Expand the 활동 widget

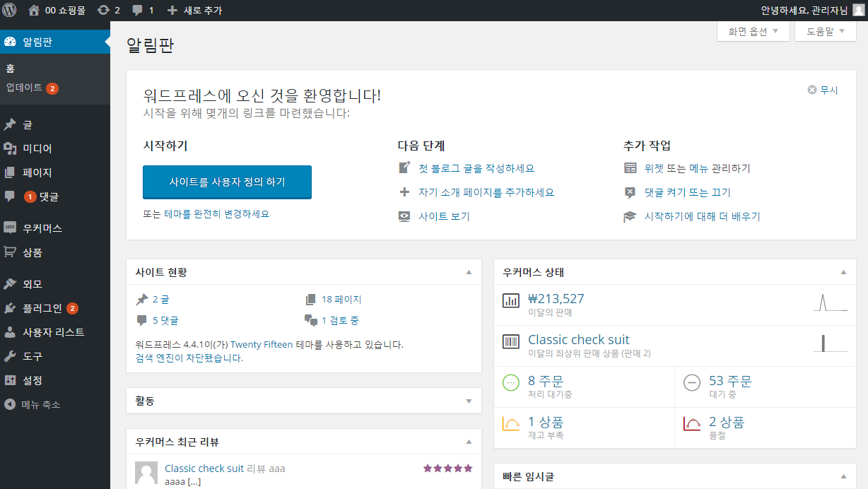(468, 401)
